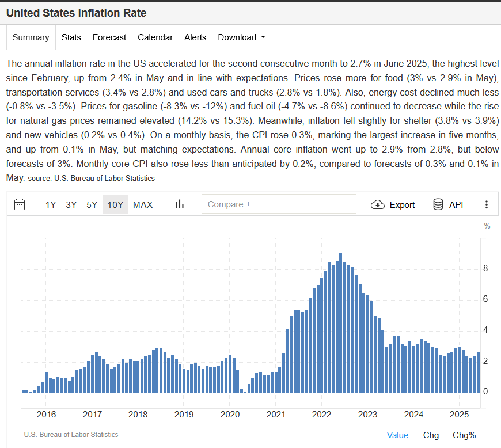Click the chart footer U.S. Bureau of Labor Statistics

click(x=71, y=435)
